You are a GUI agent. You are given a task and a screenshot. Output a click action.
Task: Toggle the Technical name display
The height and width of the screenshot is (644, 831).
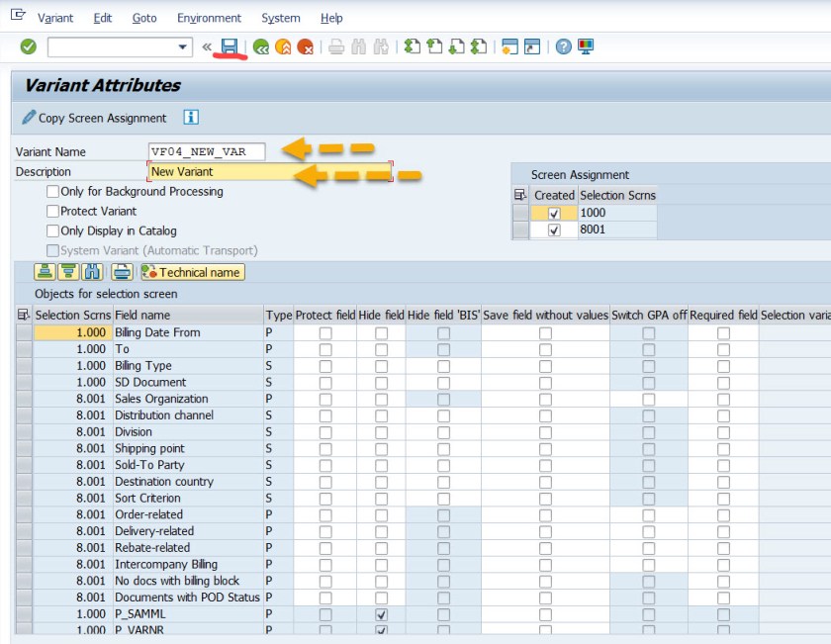(x=194, y=273)
